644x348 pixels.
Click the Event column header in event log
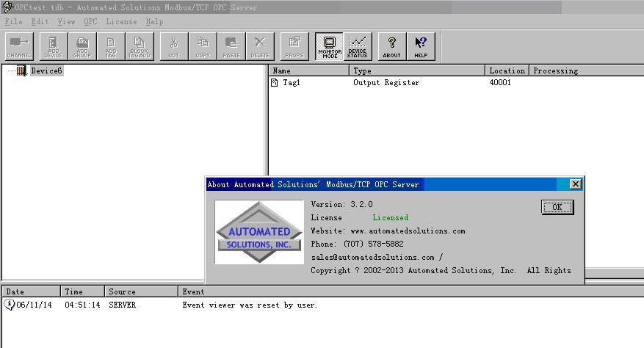click(411, 291)
